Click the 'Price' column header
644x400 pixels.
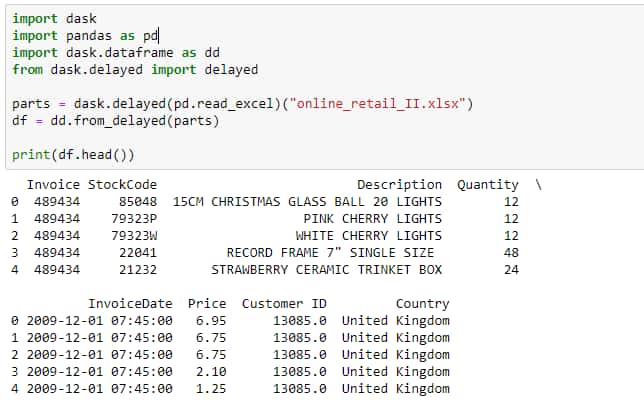pos(207,303)
